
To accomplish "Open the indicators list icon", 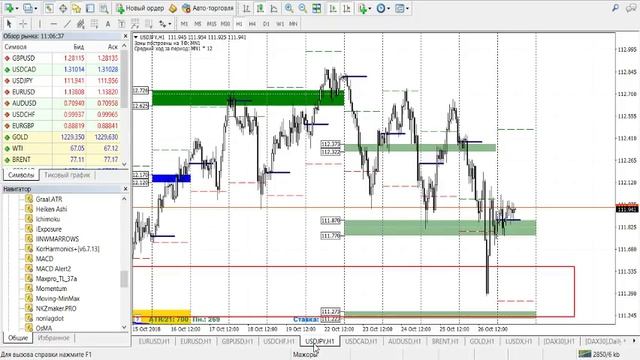I will click(362, 8).
